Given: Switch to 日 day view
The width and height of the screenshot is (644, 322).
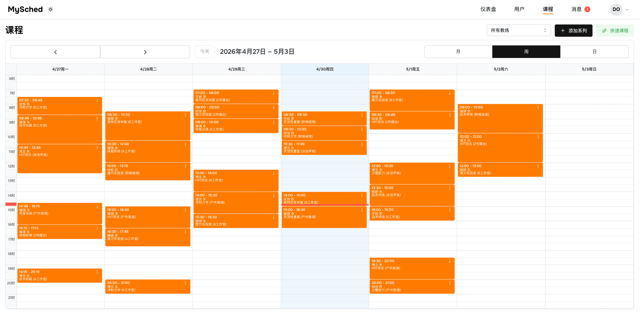Looking at the screenshot, I should [x=595, y=51].
